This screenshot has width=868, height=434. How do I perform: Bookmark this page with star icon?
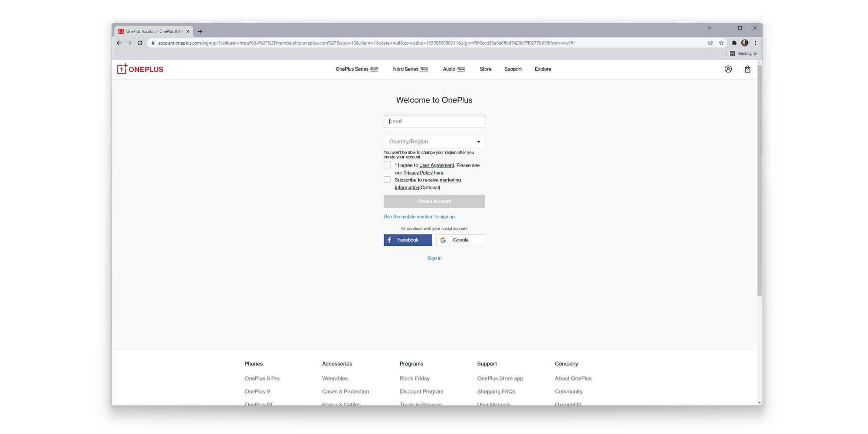pos(721,43)
